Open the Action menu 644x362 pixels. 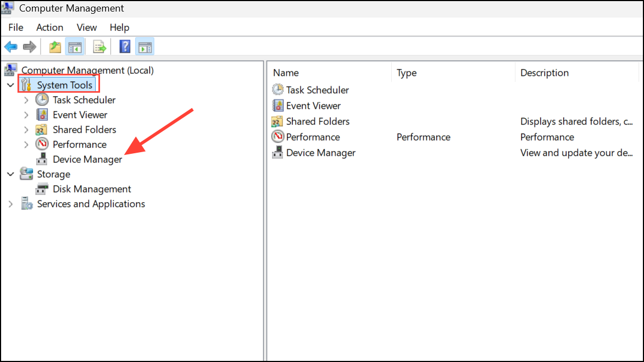(49, 27)
